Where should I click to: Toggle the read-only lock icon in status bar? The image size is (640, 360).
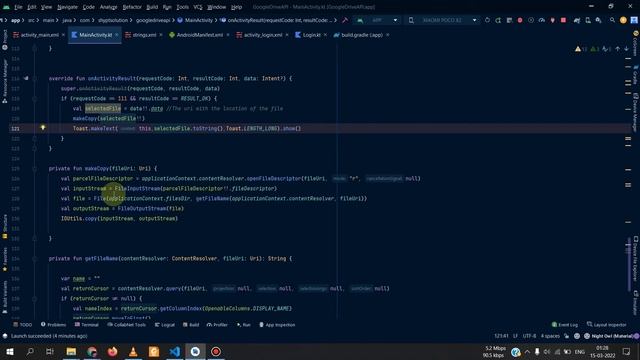[x=567, y=336]
